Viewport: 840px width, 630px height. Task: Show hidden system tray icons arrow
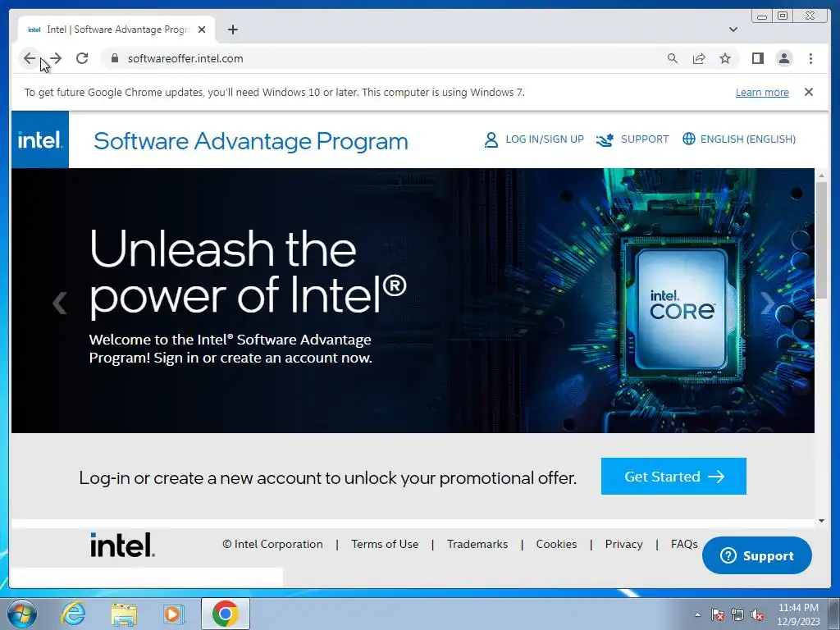point(697,614)
